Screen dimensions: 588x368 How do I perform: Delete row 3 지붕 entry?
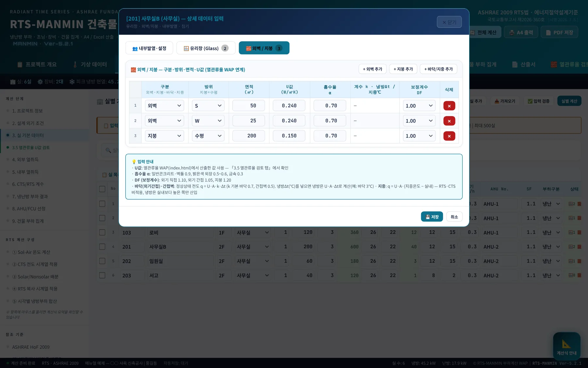[x=449, y=136]
